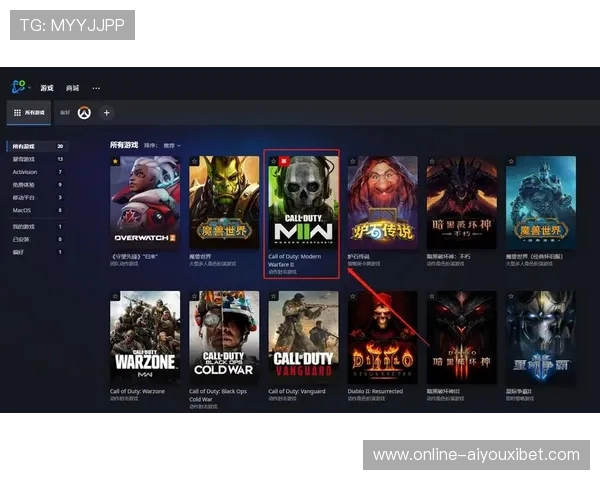Toggle the favorite star on 暗黑破坏神III
The height and width of the screenshot is (480, 600).
point(432,296)
